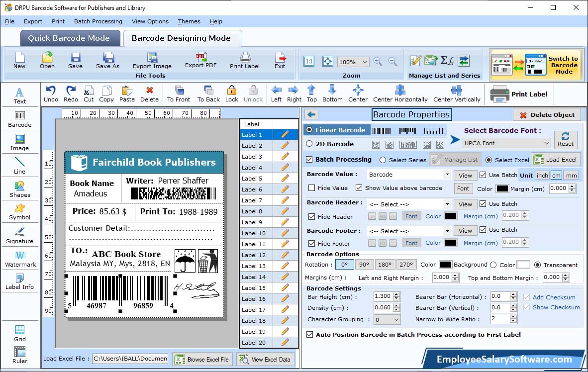Image resolution: width=588 pixels, height=372 pixels.
Task: Choose the Image tool
Action: pos(19,143)
